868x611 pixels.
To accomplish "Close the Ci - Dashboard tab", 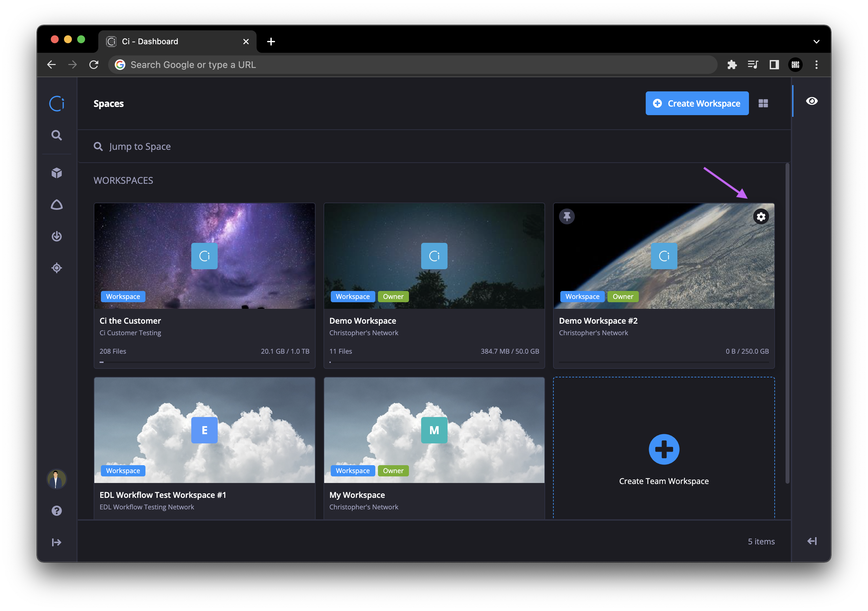I will click(x=246, y=42).
